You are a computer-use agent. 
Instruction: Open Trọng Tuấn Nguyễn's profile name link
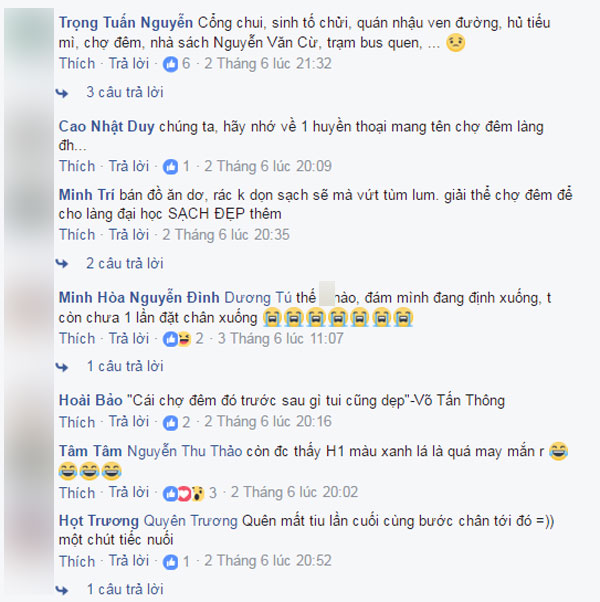click(126, 23)
